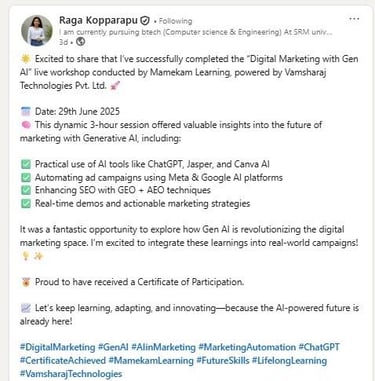Open the #MamekamLearning hashtag
The image size is (375, 381).
[x=151, y=360]
